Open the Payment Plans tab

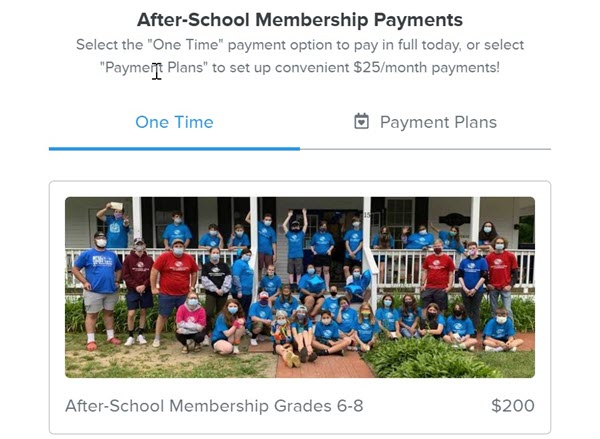(x=426, y=123)
